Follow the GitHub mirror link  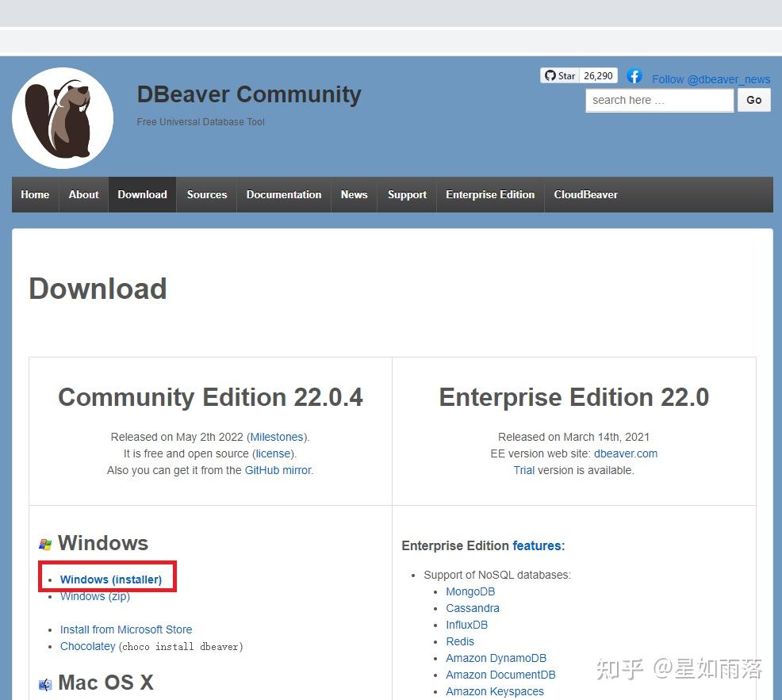pos(278,470)
